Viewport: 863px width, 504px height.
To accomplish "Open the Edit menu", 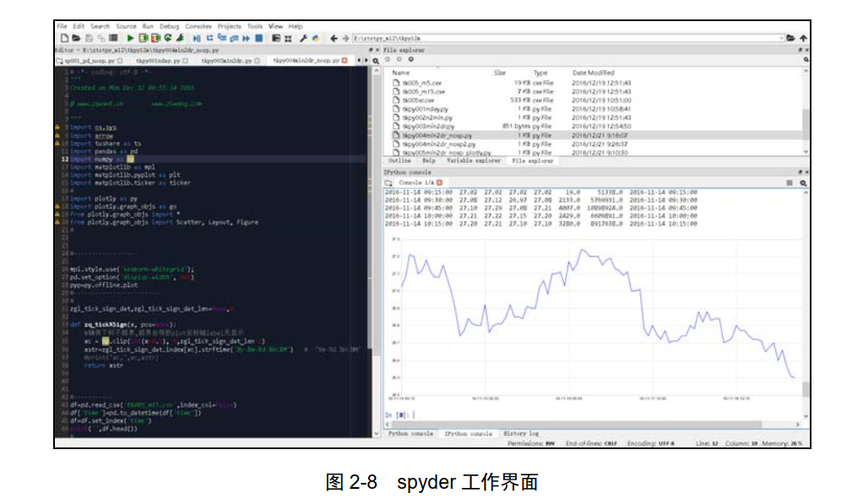I will tap(79, 26).
